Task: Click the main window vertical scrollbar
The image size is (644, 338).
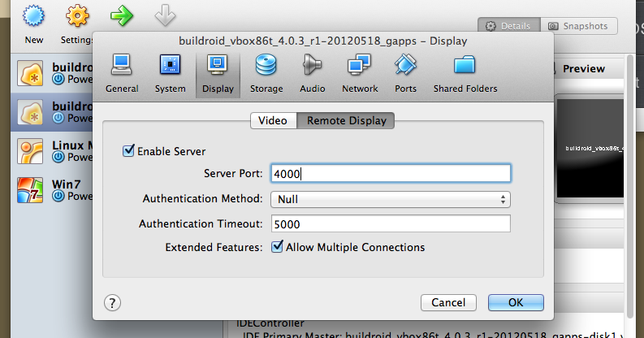Action: [630, 187]
